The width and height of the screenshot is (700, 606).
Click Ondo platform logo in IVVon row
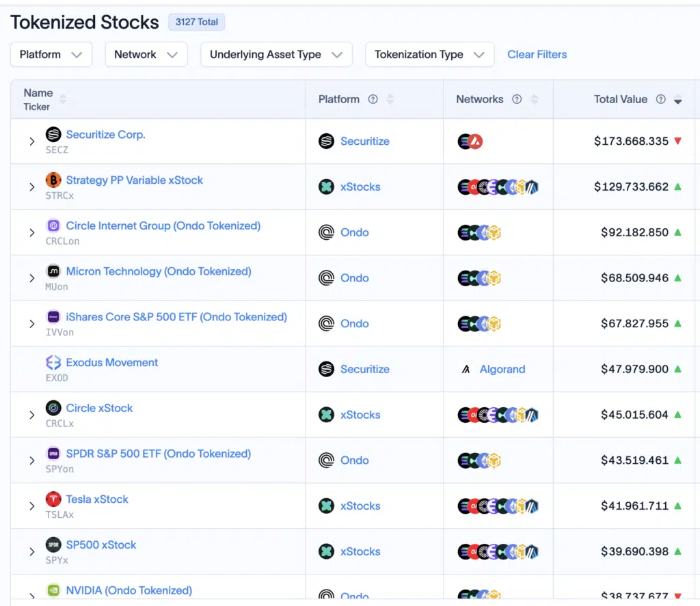[x=326, y=324]
